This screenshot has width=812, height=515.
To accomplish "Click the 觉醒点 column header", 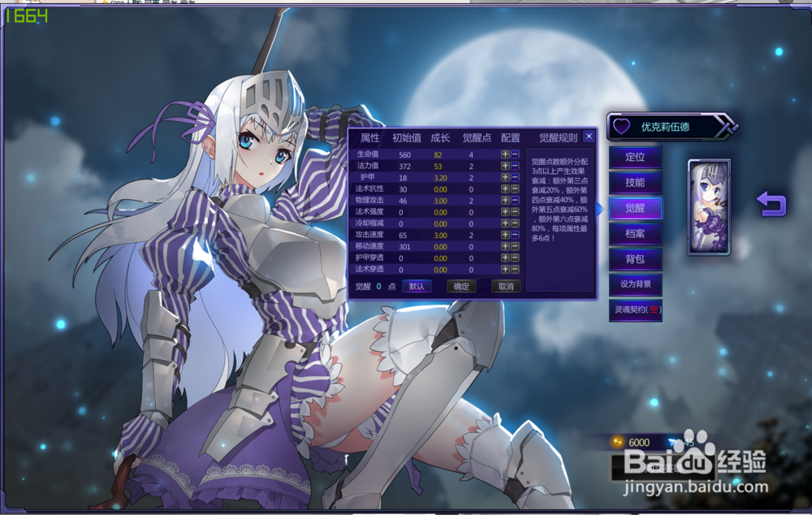I will click(x=477, y=138).
